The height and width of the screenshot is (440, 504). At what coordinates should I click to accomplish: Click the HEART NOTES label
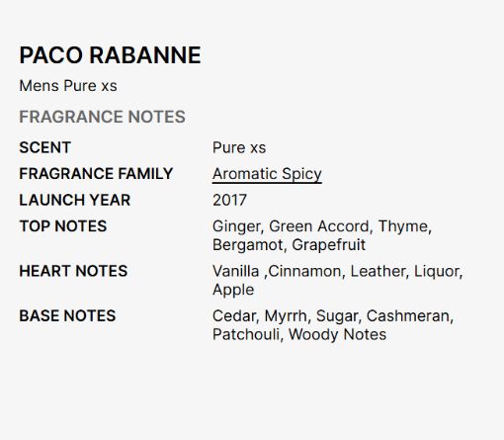[73, 271]
